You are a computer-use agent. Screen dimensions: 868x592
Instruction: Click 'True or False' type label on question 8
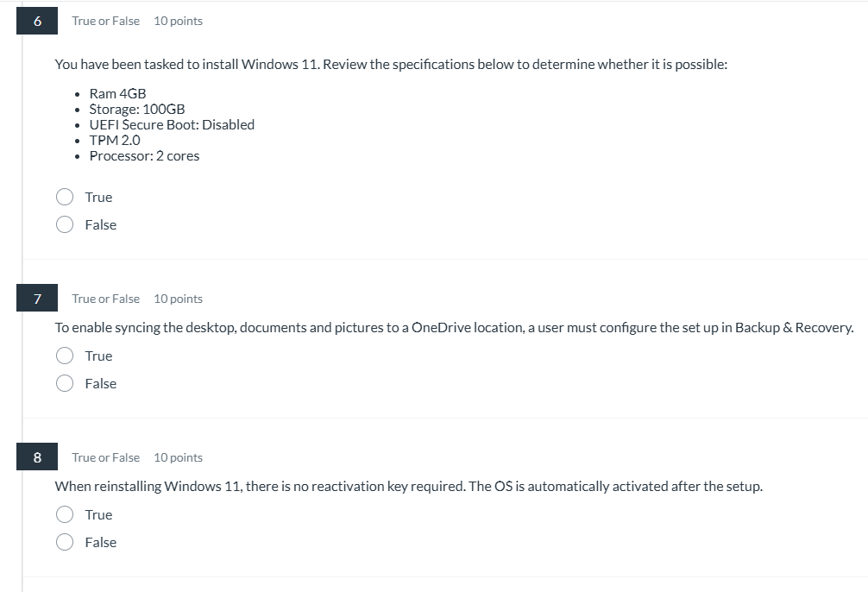(106, 457)
